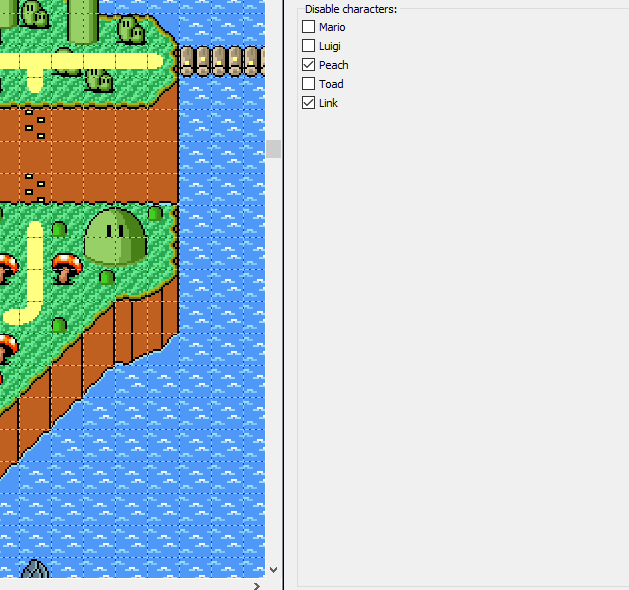Click the map's scroll right arrow
This screenshot has height=590, width=629.
tap(257, 586)
